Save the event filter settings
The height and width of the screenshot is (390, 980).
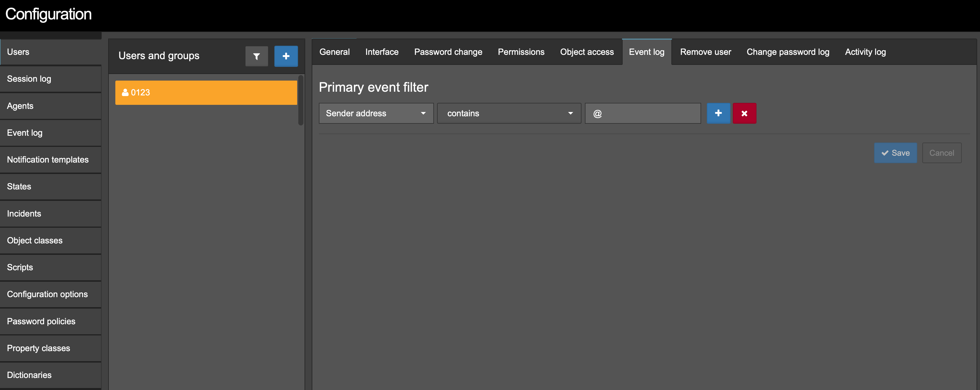pos(895,153)
